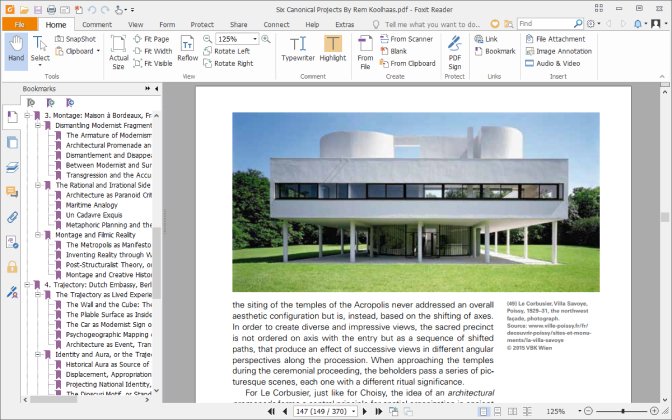Screen dimensions: 672x420
Task: Open the File menu
Action: pyautogui.click(x=19, y=24)
